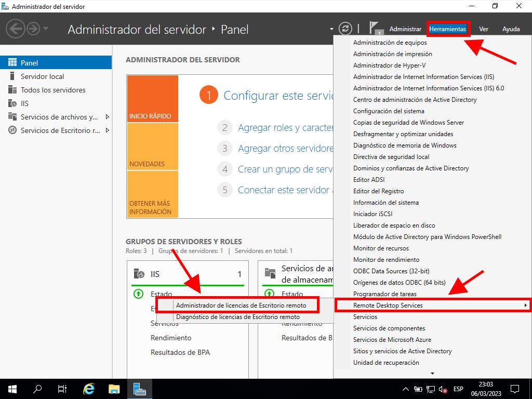Screen dimensions: 532x399
Task: Open the Administrar menu
Action: tap(405, 29)
